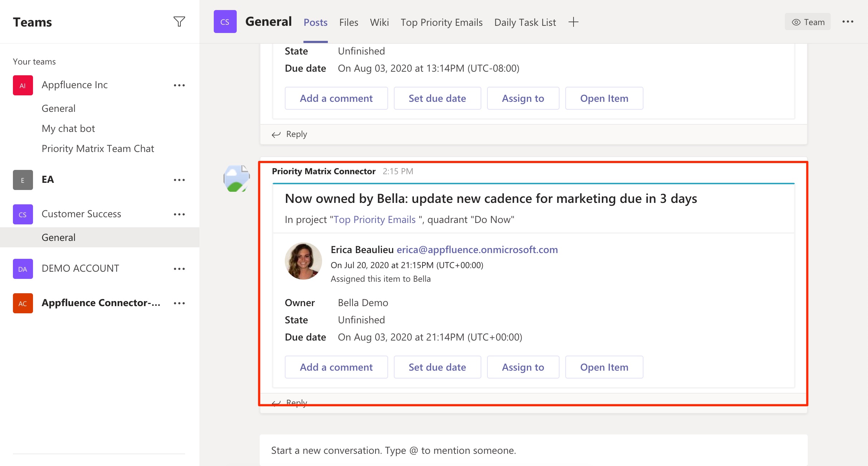This screenshot has height=466, width=868.
Task: Open the Top Priority Emails project link
Action: (x=374, y=219)
